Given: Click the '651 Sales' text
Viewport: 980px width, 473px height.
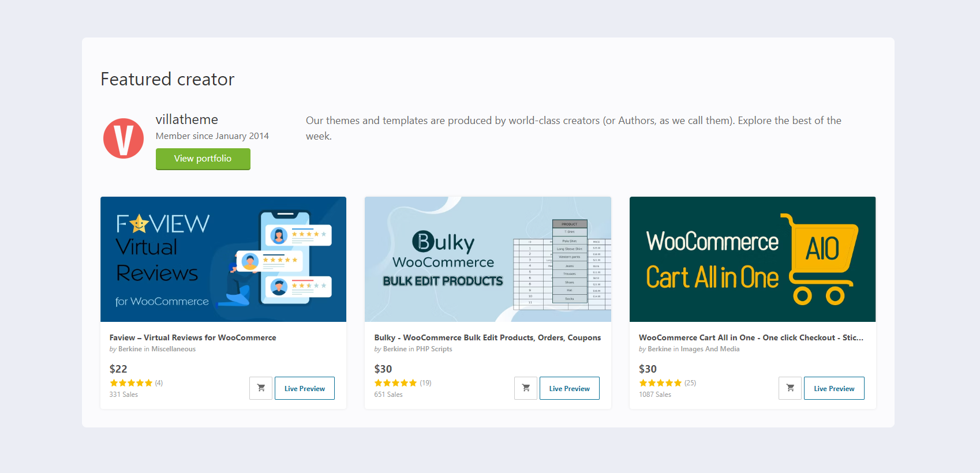Looking at the screenshot, I should (x=388, y=395).
